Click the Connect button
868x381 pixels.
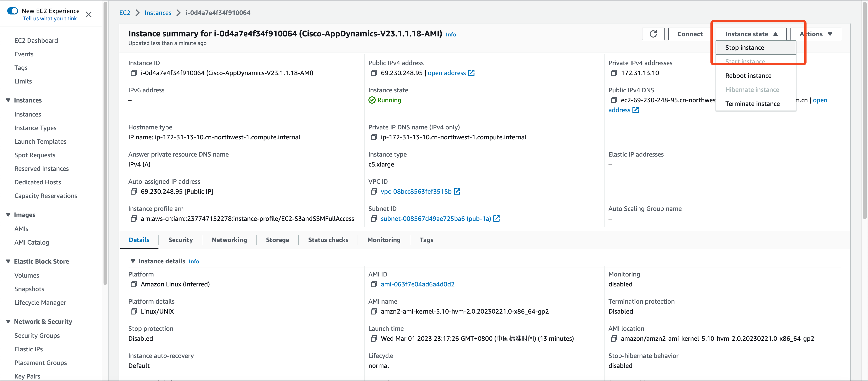(690, 34)
